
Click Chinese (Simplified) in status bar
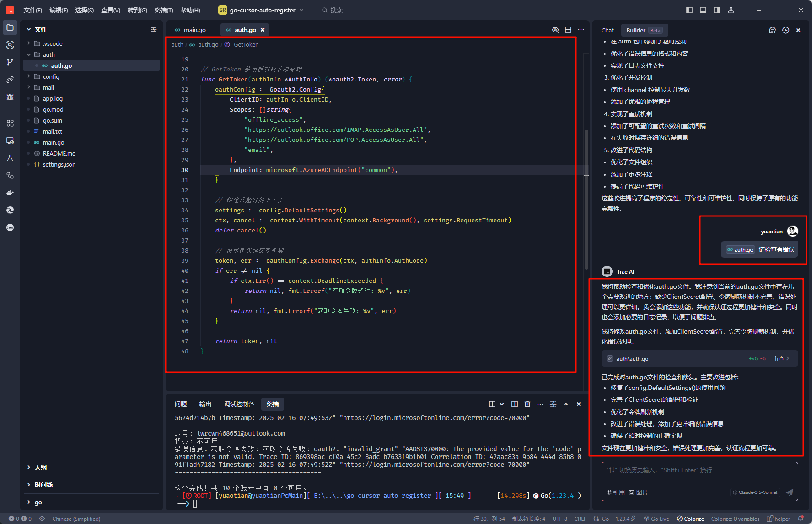76,519
